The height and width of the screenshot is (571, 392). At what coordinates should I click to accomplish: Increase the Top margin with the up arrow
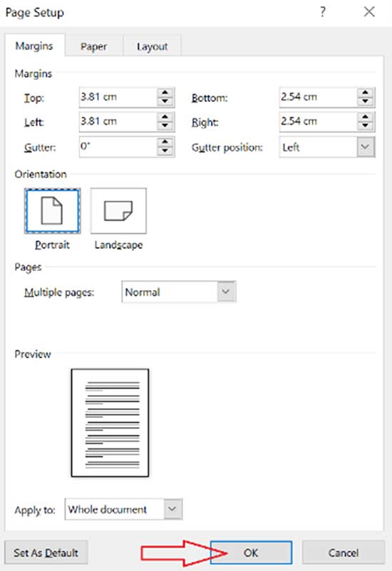coord(165,93)
